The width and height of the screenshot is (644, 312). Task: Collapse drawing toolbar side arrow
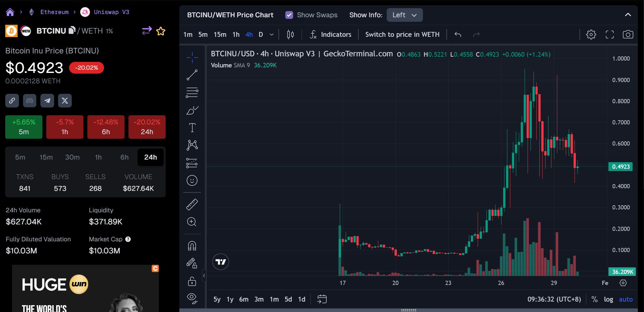pos(204,276)
